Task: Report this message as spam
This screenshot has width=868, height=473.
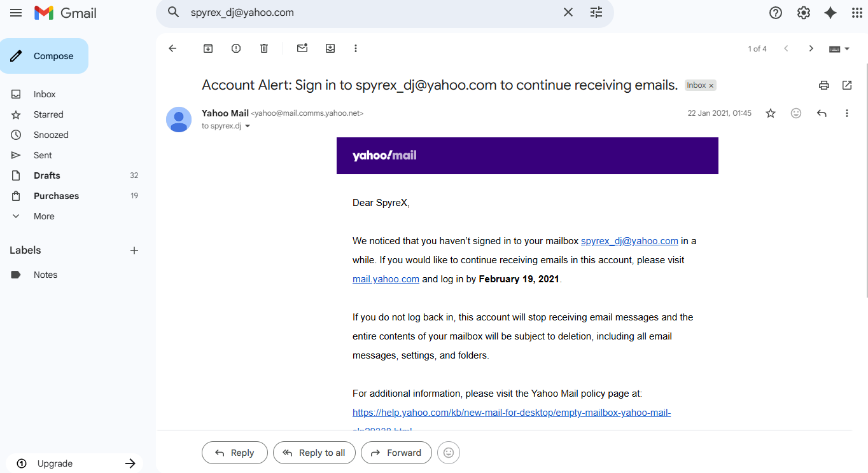Action: click(236, 48)
